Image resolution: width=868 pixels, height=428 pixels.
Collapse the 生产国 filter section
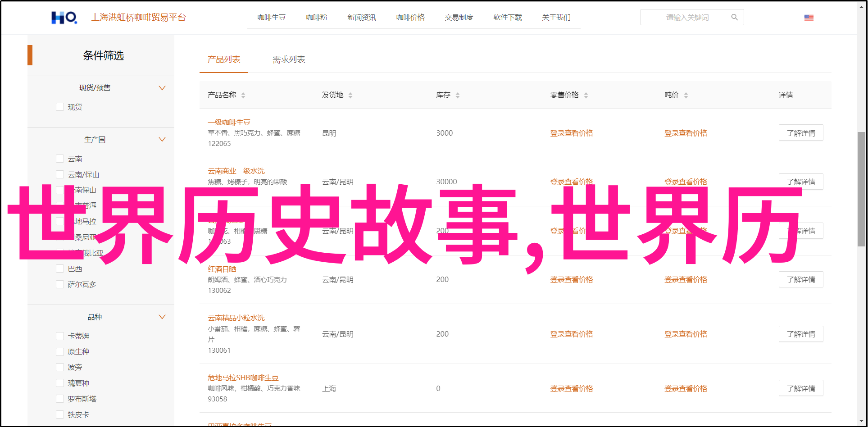pyautogui.click(x=162, y=139)
